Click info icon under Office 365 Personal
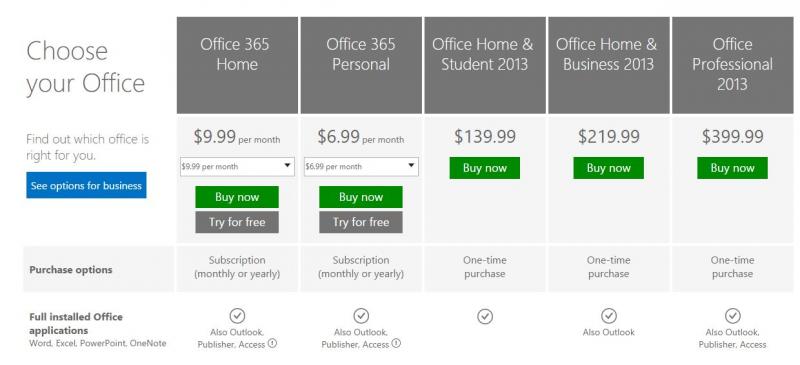 point(396,344)
